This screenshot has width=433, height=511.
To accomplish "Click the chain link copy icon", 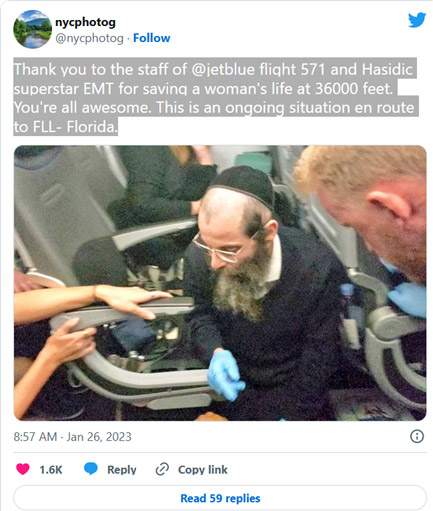I will 162,469.
